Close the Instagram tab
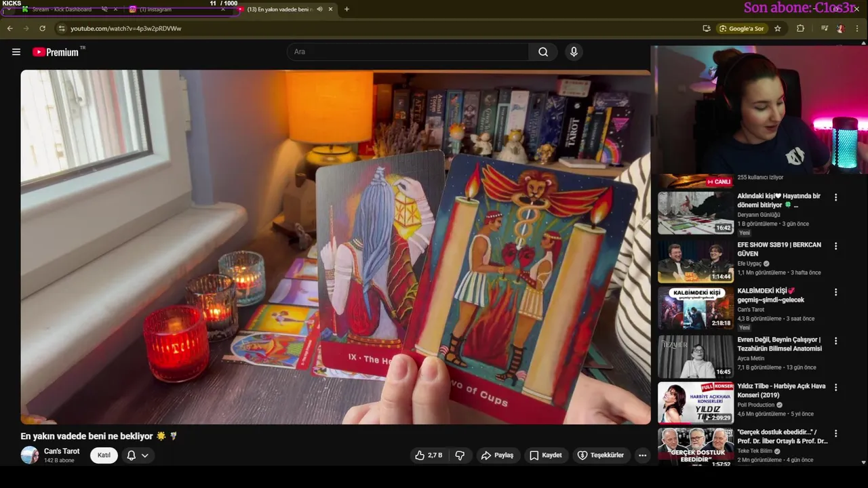This screenshot has height=488, width=868. point(222,9)
